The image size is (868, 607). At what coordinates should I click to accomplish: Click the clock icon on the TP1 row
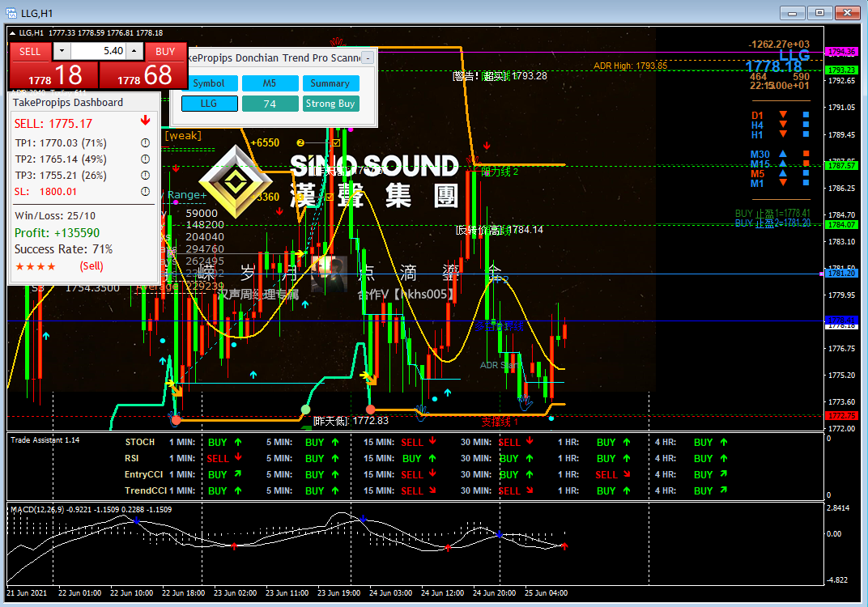pos(145,142)
